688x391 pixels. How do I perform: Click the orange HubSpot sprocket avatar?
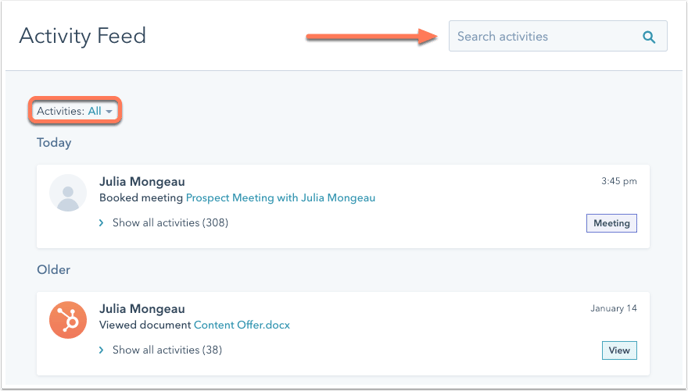68,320
